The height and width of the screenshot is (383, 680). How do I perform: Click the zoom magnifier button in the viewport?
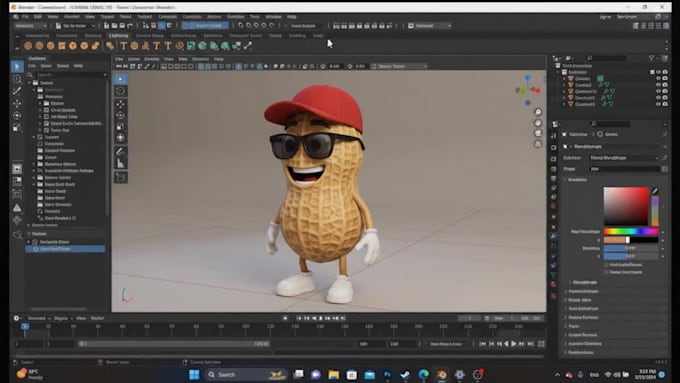[538, 112]
